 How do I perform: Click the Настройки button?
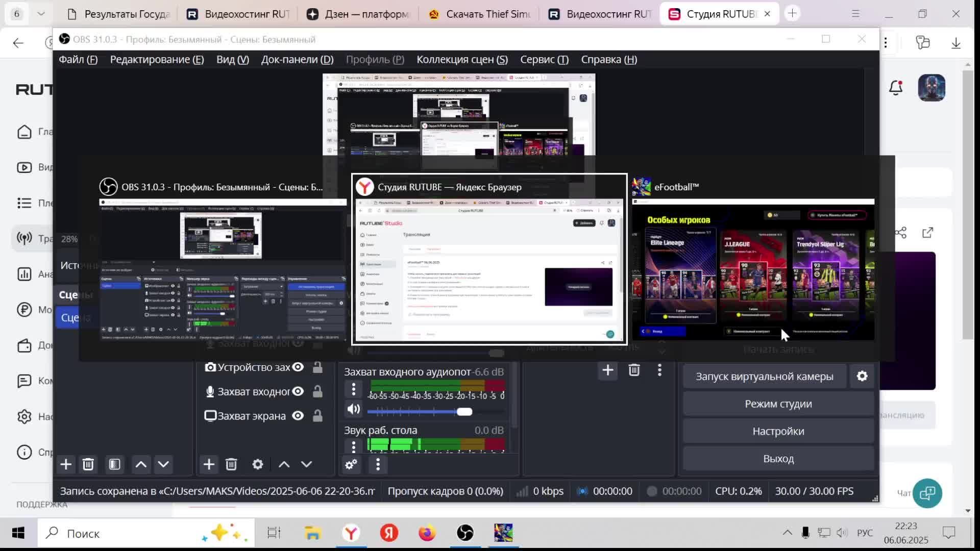tap(778, 432)
